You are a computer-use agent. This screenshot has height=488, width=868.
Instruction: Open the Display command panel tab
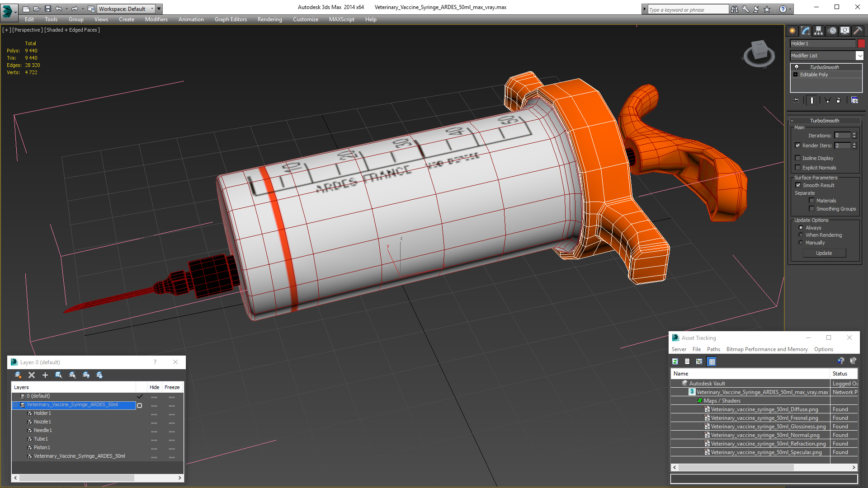845,31
